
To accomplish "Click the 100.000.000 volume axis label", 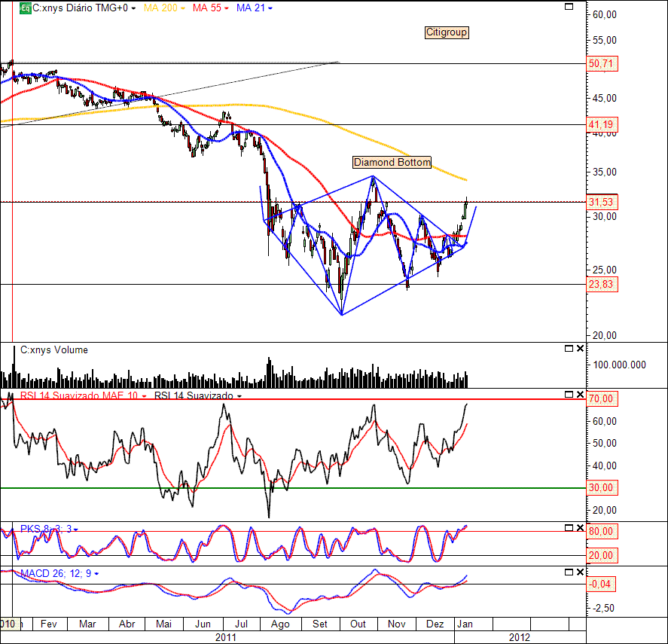I will pos(619,365).
